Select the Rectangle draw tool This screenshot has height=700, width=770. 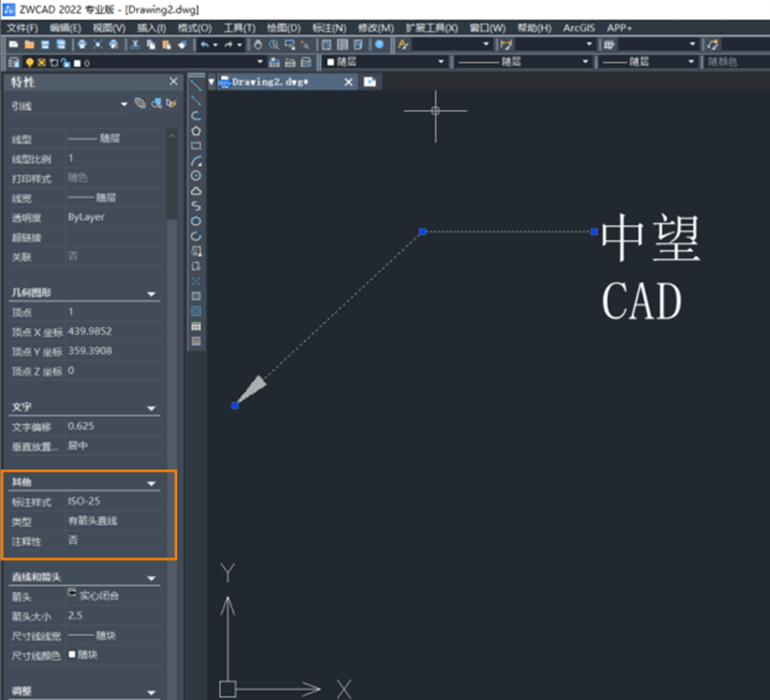196,146
